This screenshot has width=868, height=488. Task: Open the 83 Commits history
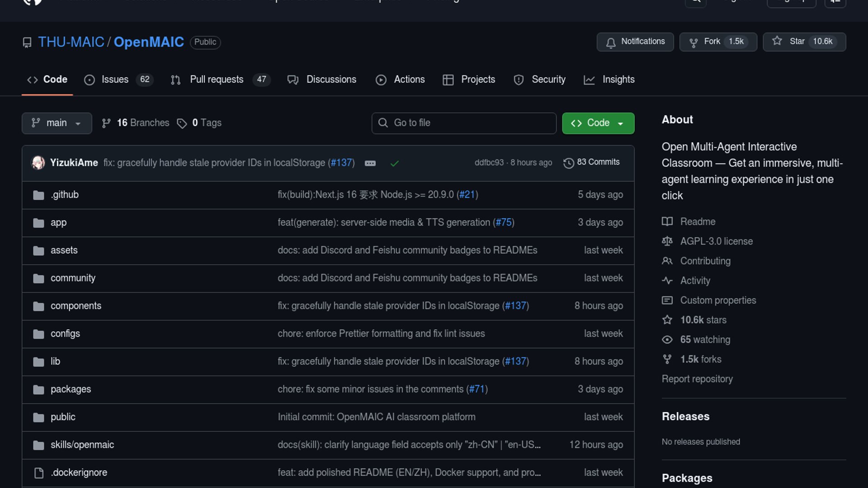click(x=591, y=162)
